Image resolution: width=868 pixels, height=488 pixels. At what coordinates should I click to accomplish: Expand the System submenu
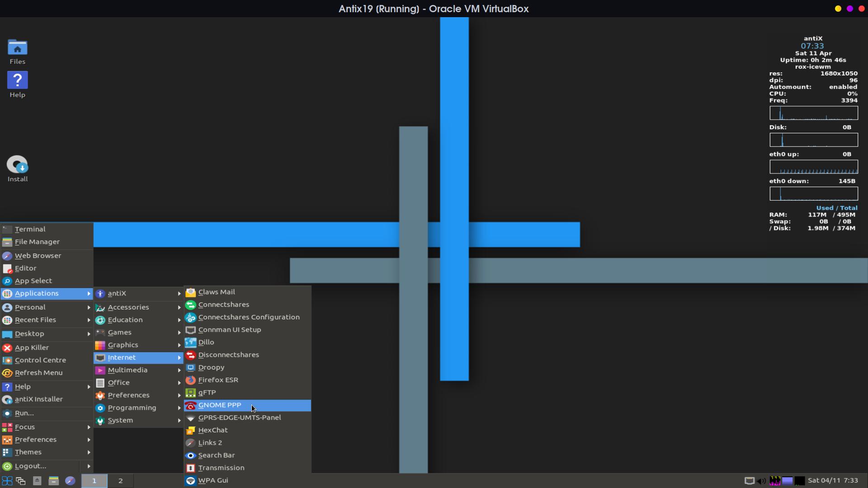point(138,420)
